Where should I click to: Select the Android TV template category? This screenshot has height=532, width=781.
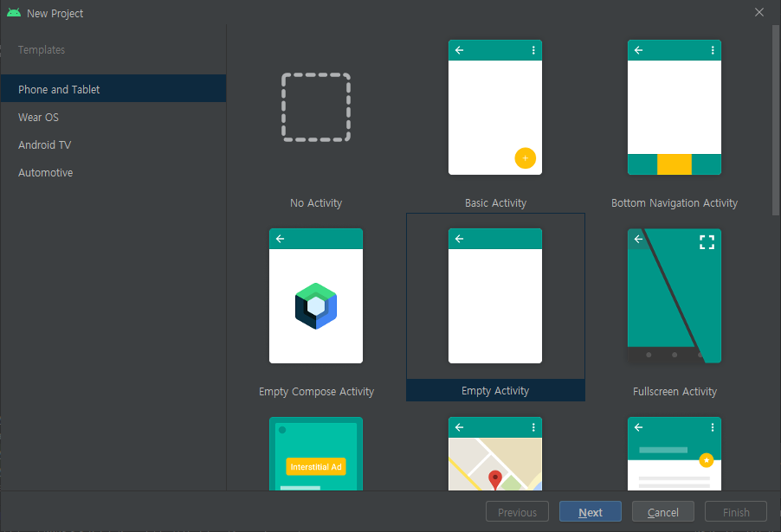[x=113, y=144]
